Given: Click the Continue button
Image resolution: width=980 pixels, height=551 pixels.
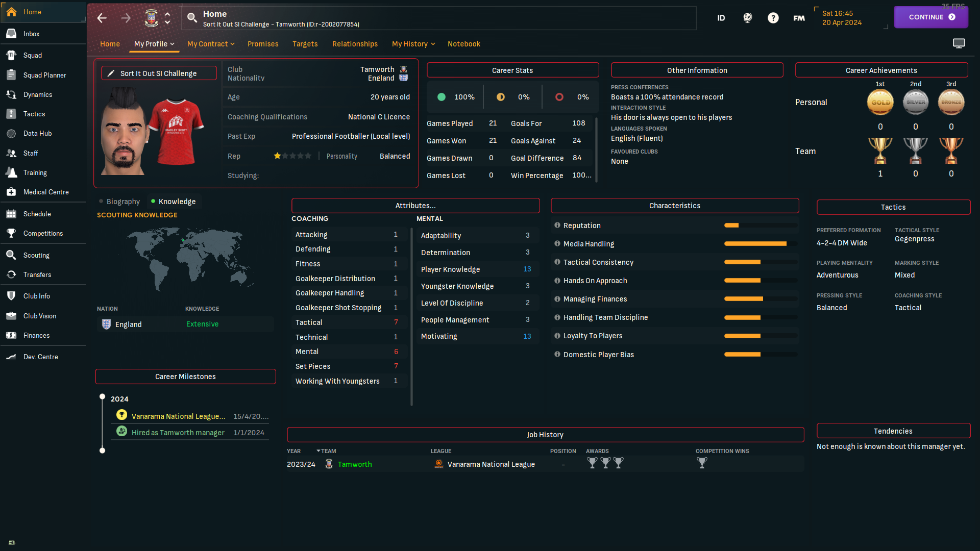Looking at the screenshot, I should click(931, 17).
